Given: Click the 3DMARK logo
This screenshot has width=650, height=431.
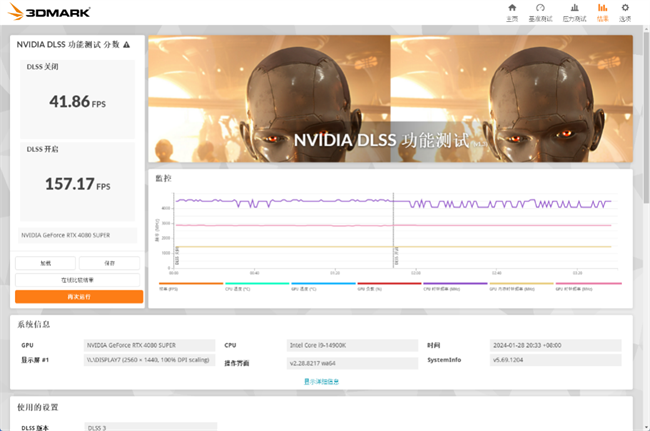Looking at the screenshot, I should click(49, 12).
